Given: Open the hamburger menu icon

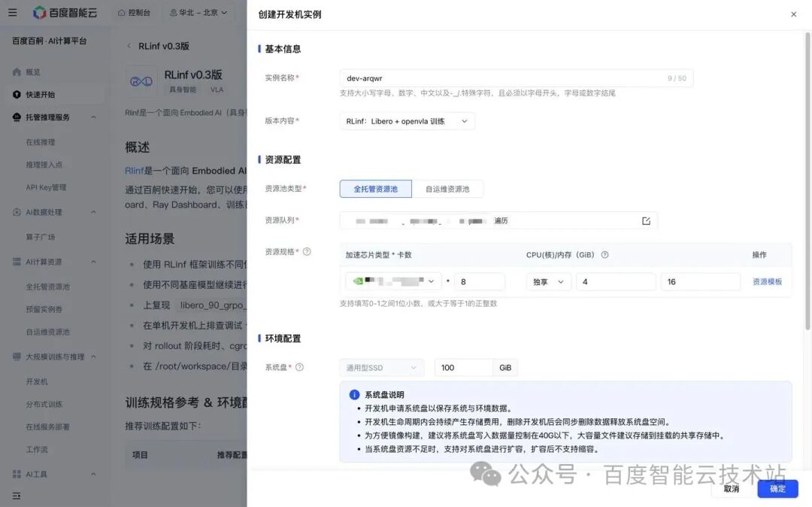Looking at the screenshot, I should coord(13,13).
